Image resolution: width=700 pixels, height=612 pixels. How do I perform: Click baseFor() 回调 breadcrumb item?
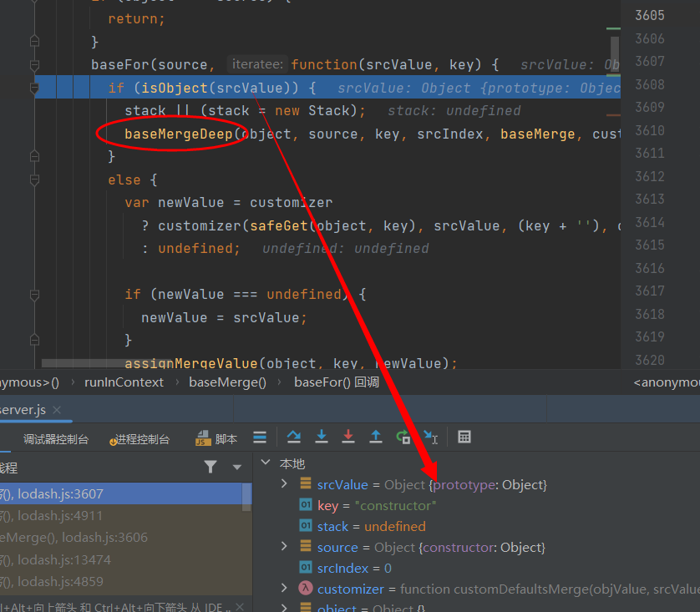[337, 382]
